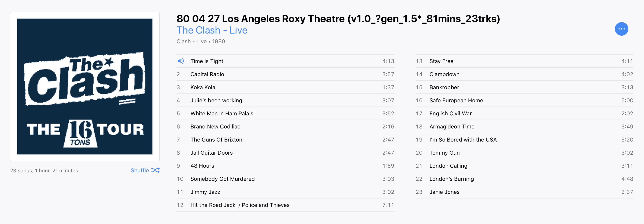Click the shuffle arrows icon
Viewport: 644px width, 224px height.
pyautogui.click(x=155, y=170)
